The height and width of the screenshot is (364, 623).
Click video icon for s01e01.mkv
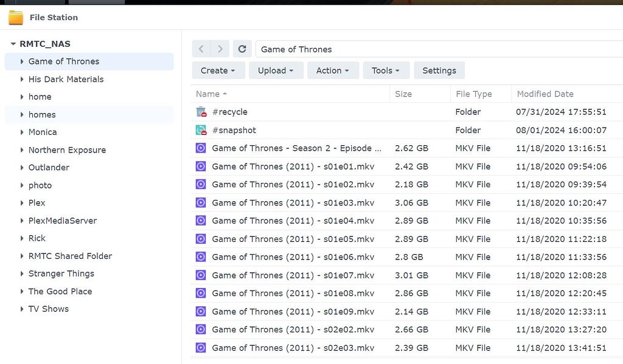pos(201,167)
